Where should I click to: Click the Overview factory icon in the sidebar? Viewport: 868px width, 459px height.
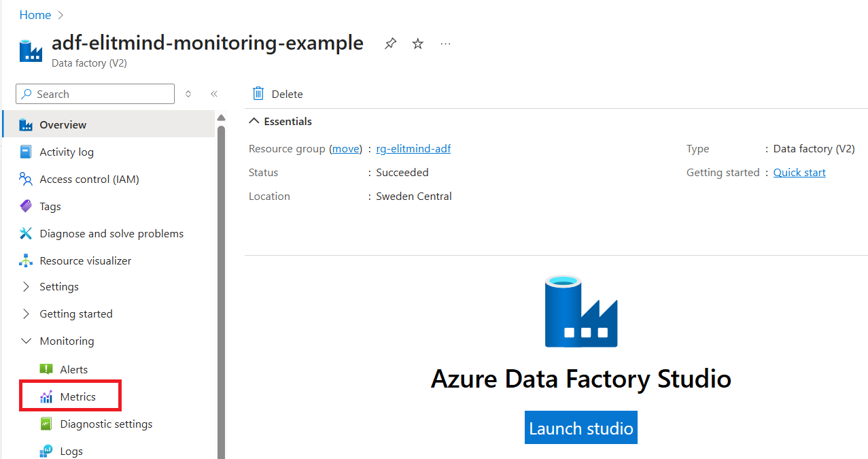(26, 124)
